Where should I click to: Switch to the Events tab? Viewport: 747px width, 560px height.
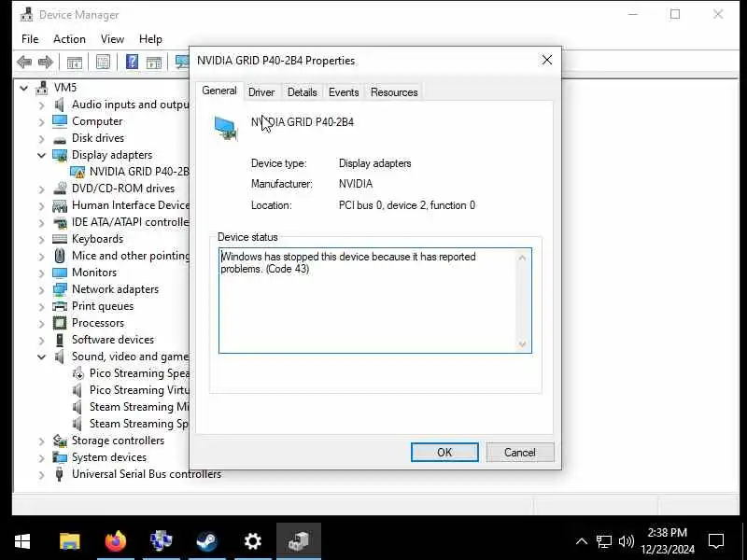(344, 92)
